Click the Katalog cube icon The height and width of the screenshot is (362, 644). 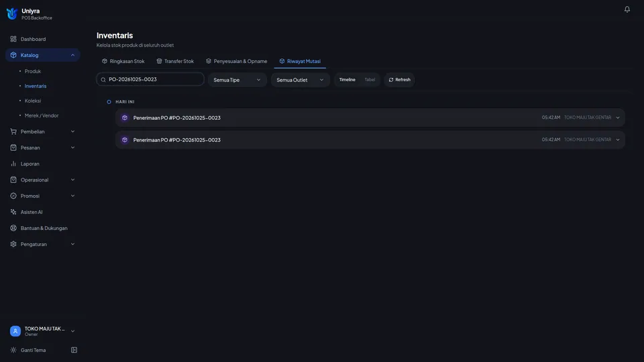pyautogui.click(x=13, y=55)
